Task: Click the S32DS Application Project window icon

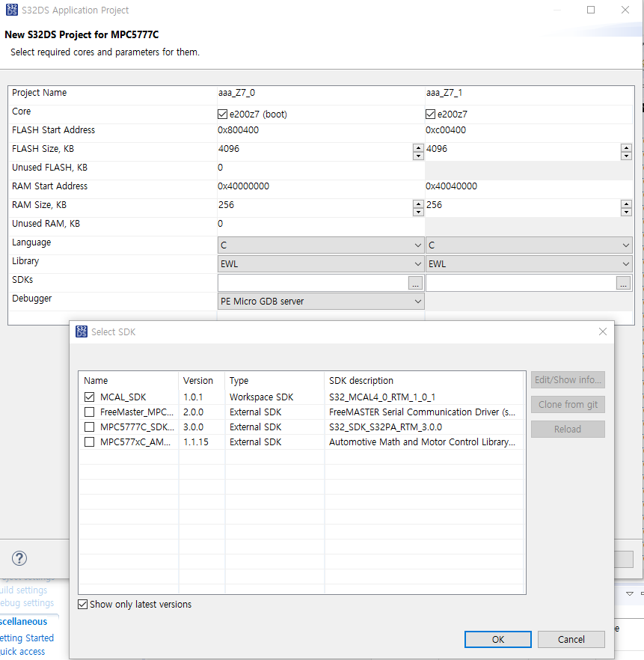Action: pyautogui.click(x=12, y=10)
